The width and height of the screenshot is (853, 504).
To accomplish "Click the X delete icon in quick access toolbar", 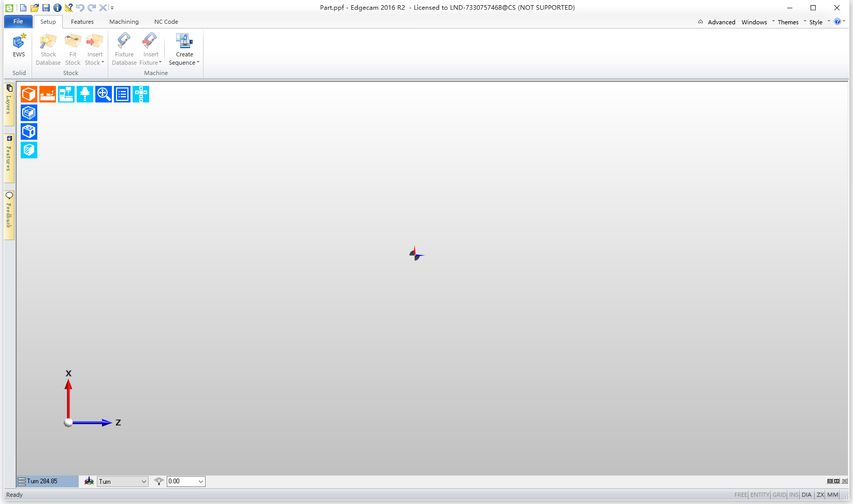I will tap(103, 8).
